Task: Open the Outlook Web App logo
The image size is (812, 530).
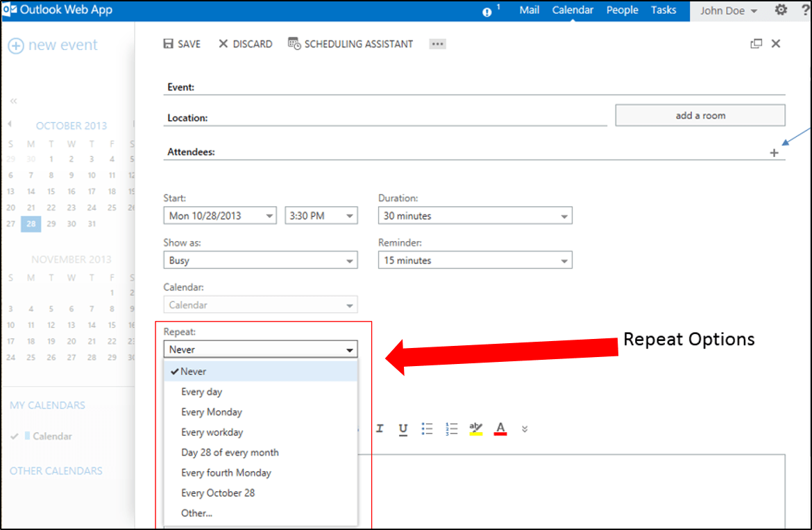Action: click(x=10, y=9)
